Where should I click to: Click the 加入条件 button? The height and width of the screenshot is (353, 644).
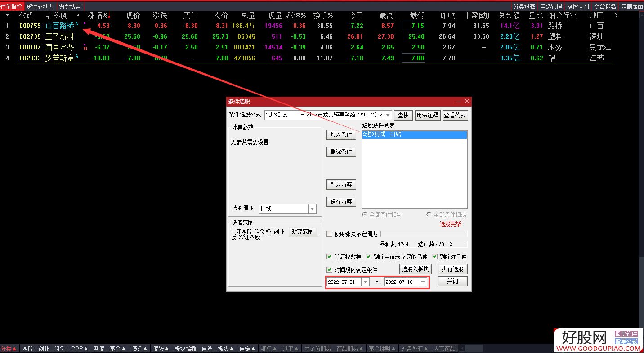tap(341, 134)
